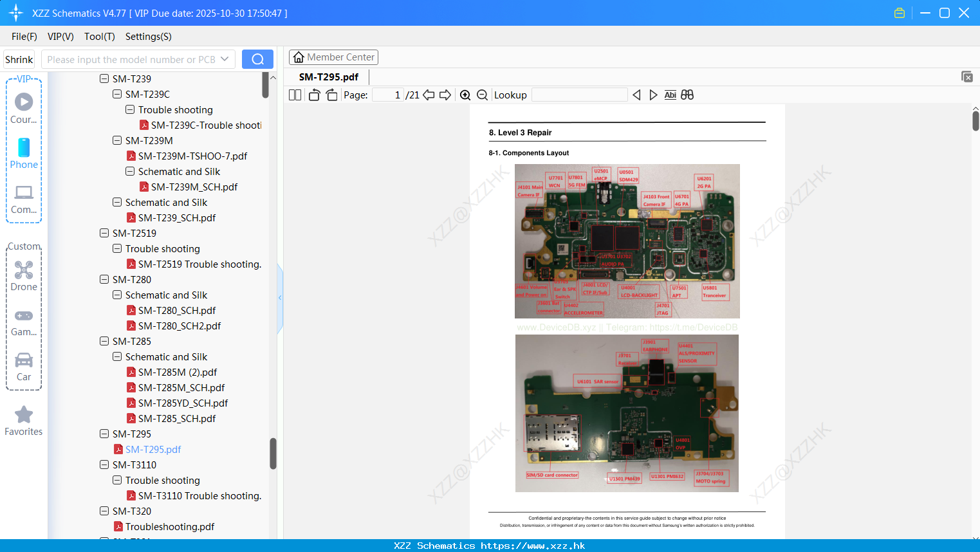Collapse the SM-T320 node
Image resolution: width=980 pixels, height=552 pixels.
pyautogui.click(x=104, y=511)
